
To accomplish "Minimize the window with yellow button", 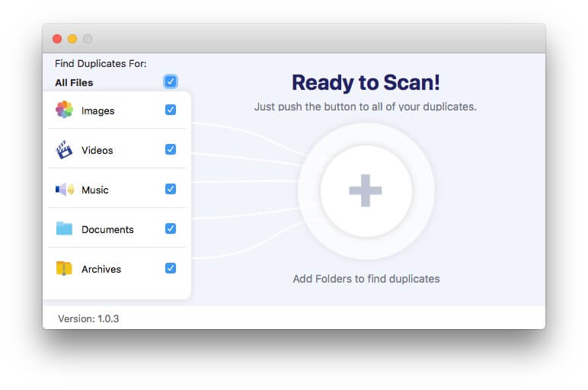I will (x=72, y=39).
